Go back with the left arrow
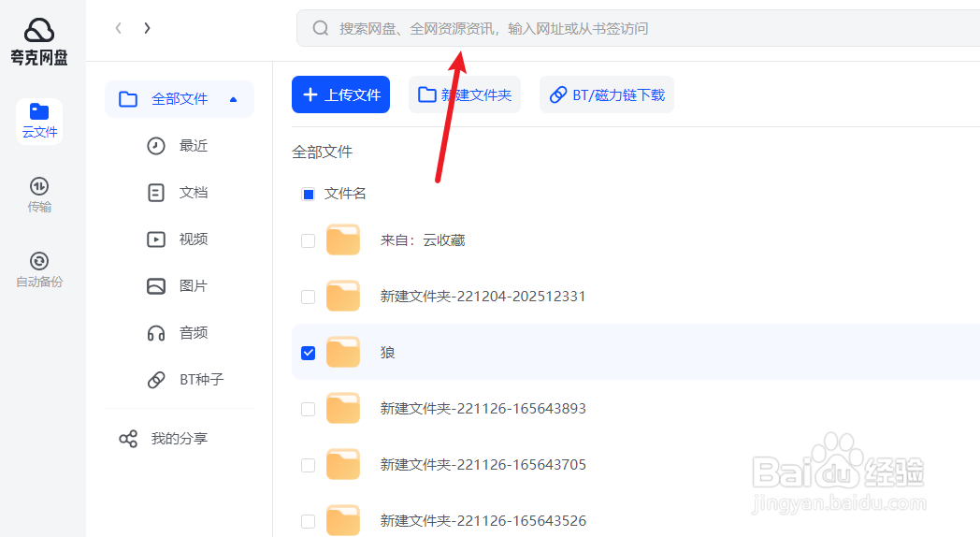980x537 pixels. pos(118,28)
